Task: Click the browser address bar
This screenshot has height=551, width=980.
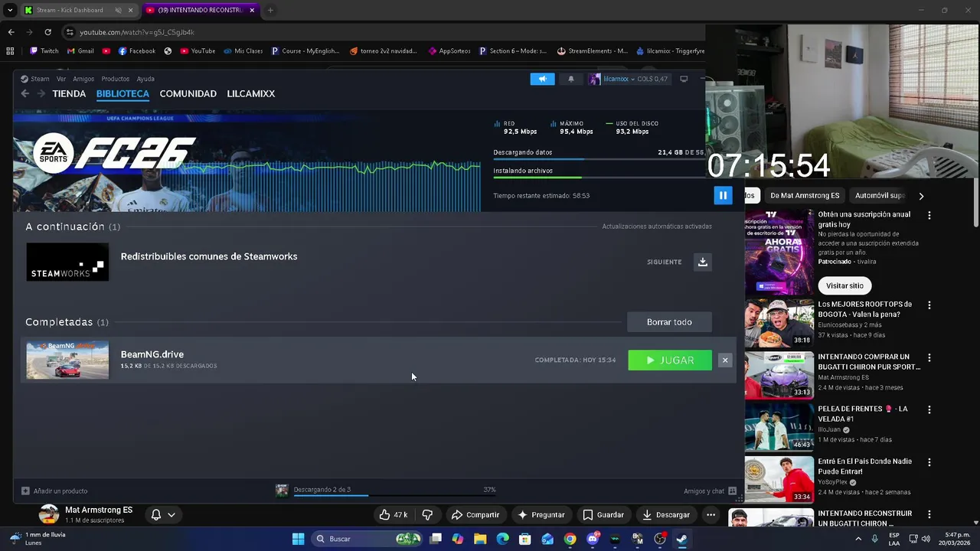Action: click(383, 32)
